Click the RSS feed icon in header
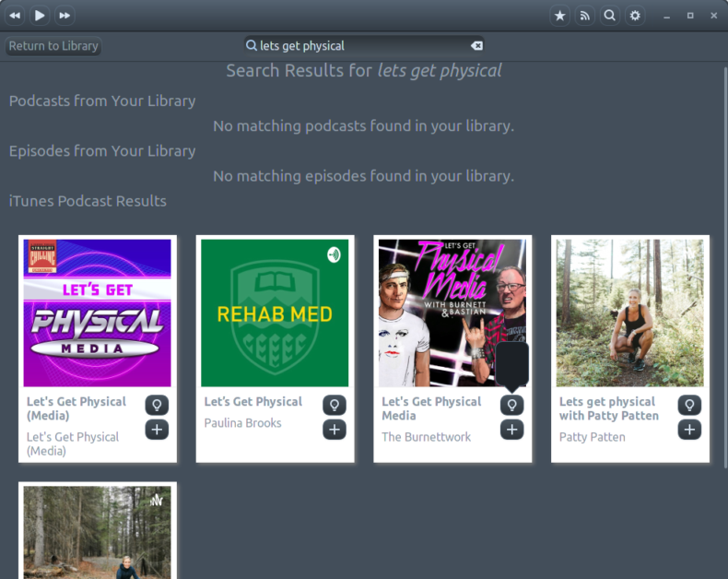Viewport: 728px width, 579px height. click(585, 16)
